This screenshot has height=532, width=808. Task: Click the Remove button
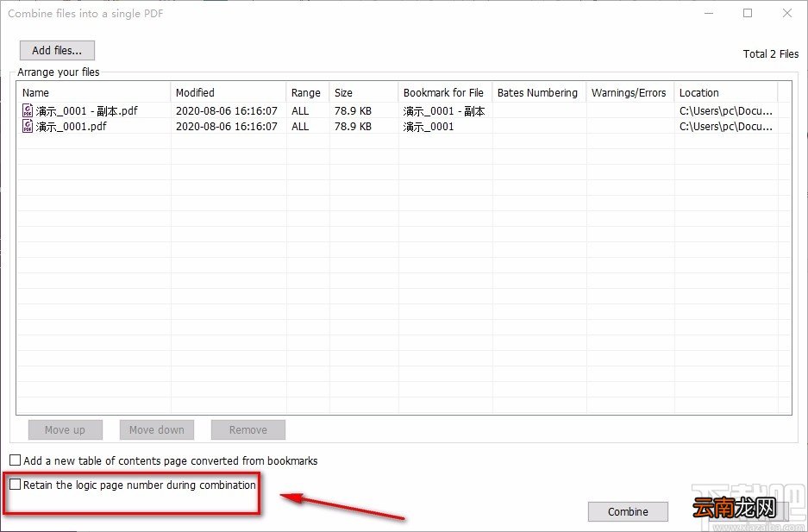[247, 429]
